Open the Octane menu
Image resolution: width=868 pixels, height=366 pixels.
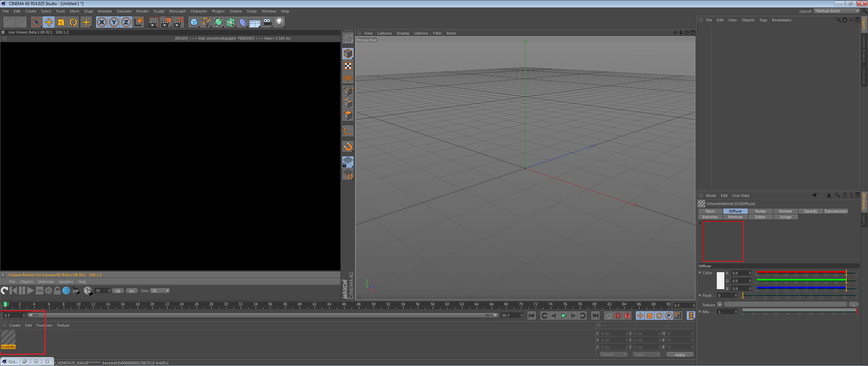click(236, 11)
